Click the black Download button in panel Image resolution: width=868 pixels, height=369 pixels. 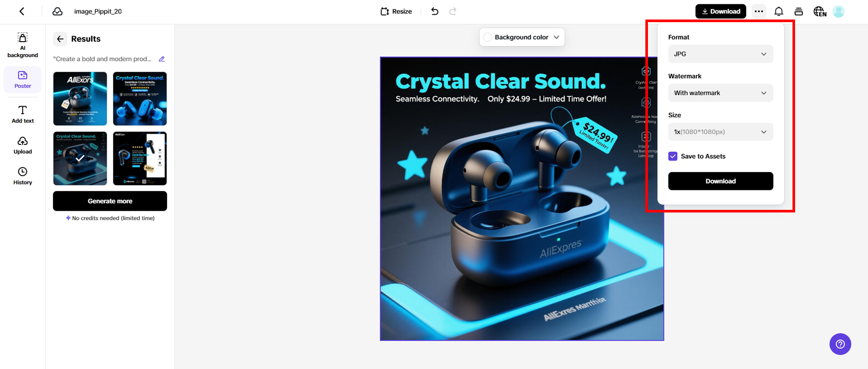pos(720,181)
